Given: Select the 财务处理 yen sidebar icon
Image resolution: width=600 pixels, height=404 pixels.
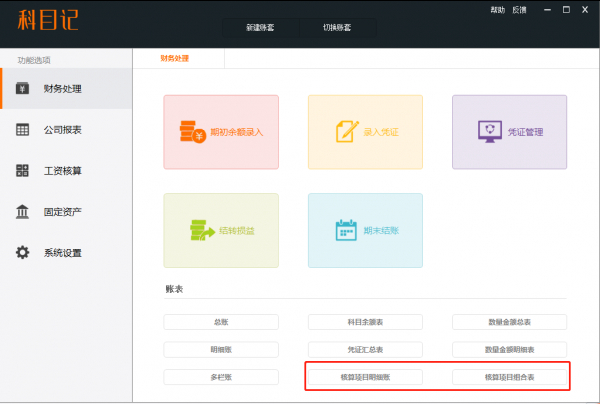Looking at the screenshot, I should coord(22,89).
